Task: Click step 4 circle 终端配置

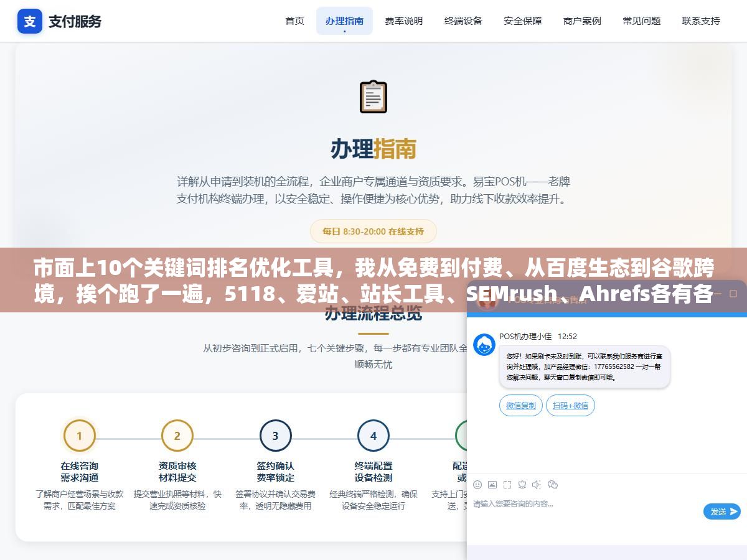Action: [x=374, y=436]
